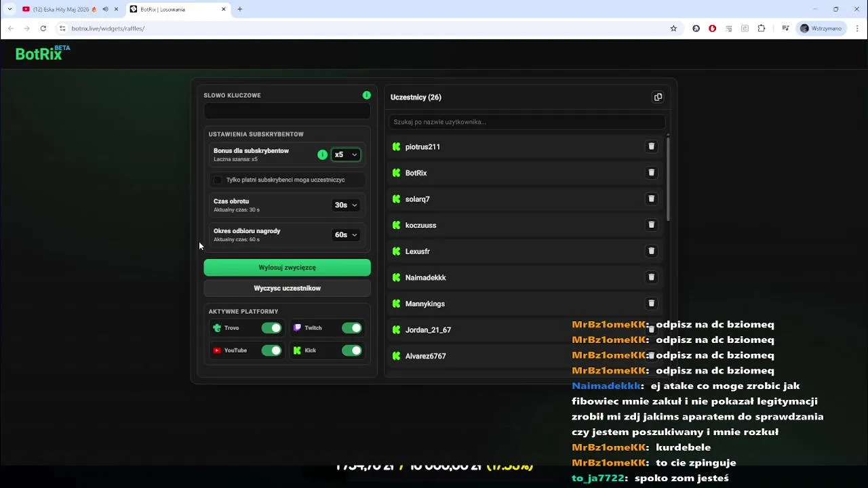Bookmark this page with the star icon
This screenshot has width=868, height=488.
click(673, 28)
